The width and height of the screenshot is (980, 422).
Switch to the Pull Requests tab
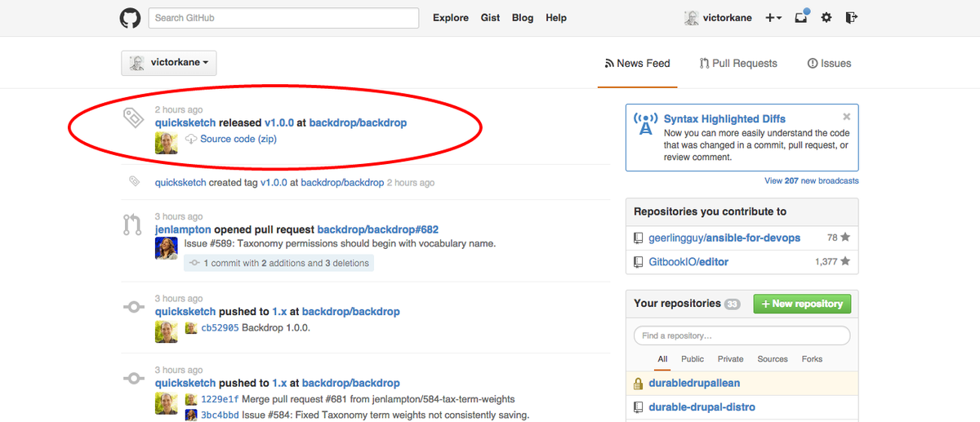click(x=738, y=64)
